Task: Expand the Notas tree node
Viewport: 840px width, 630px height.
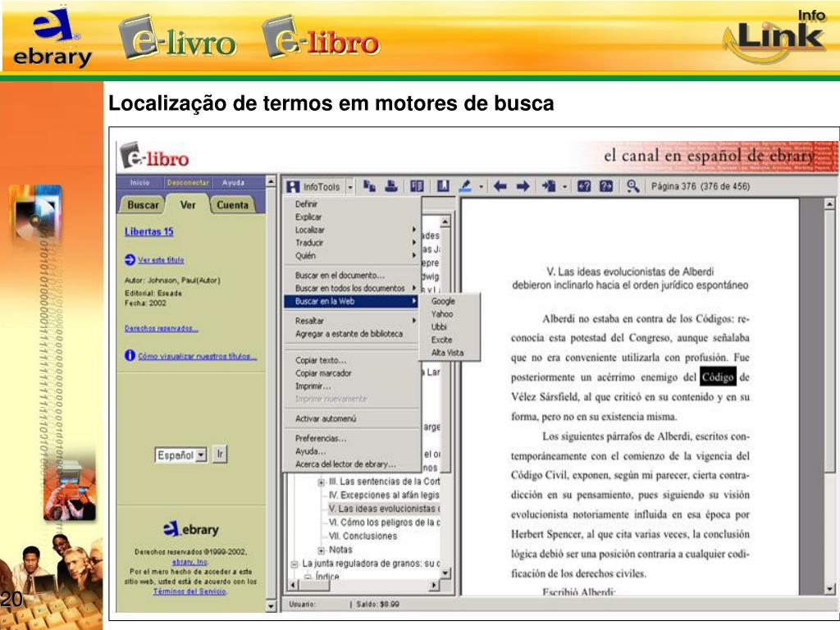Action: coord(321,550)
